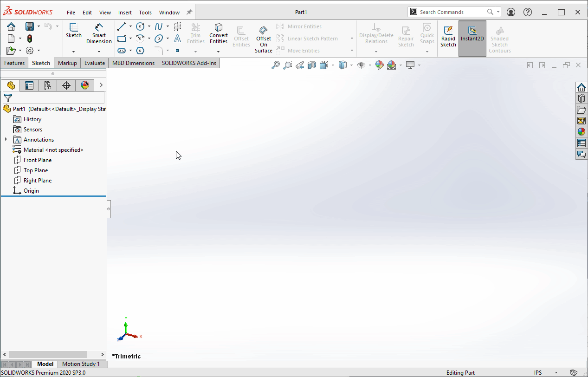Expand the Annotations tree node

pyautogui.click(x=6, y=139)
